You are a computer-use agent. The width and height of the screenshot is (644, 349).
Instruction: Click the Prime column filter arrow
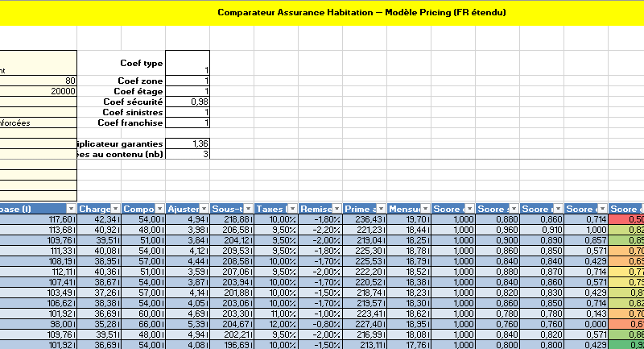coord(381,208)
